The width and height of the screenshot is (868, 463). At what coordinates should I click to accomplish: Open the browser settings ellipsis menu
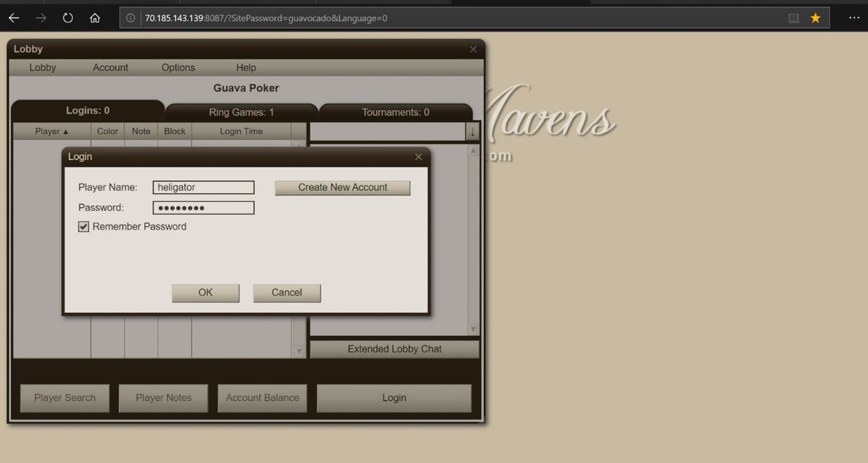(855, 17)
